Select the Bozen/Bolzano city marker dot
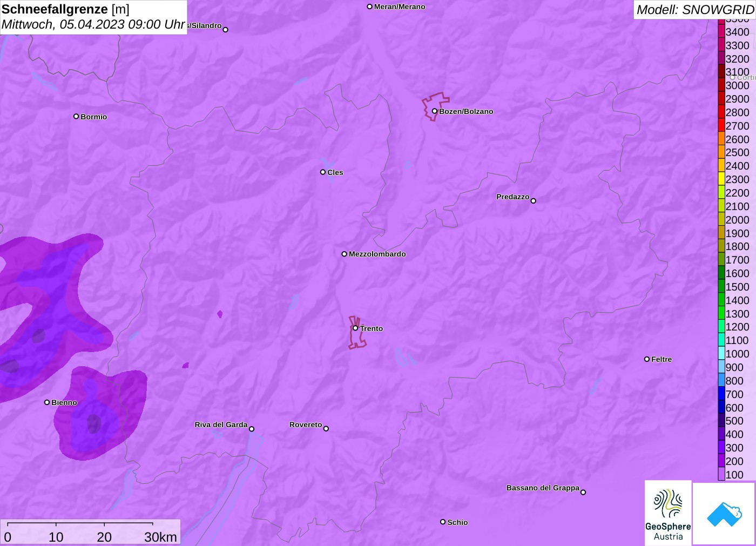This screenshot has width=756, height=546. pos(435,111)
